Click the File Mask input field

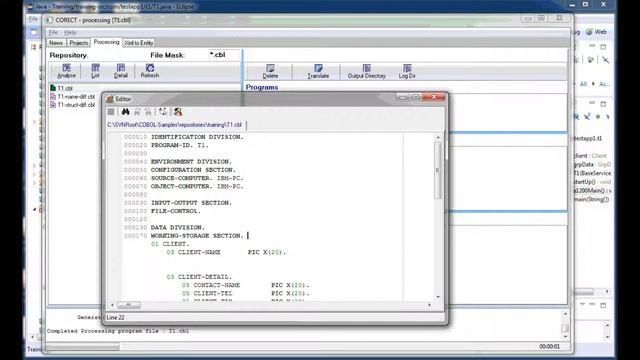[x=224, y=55]
